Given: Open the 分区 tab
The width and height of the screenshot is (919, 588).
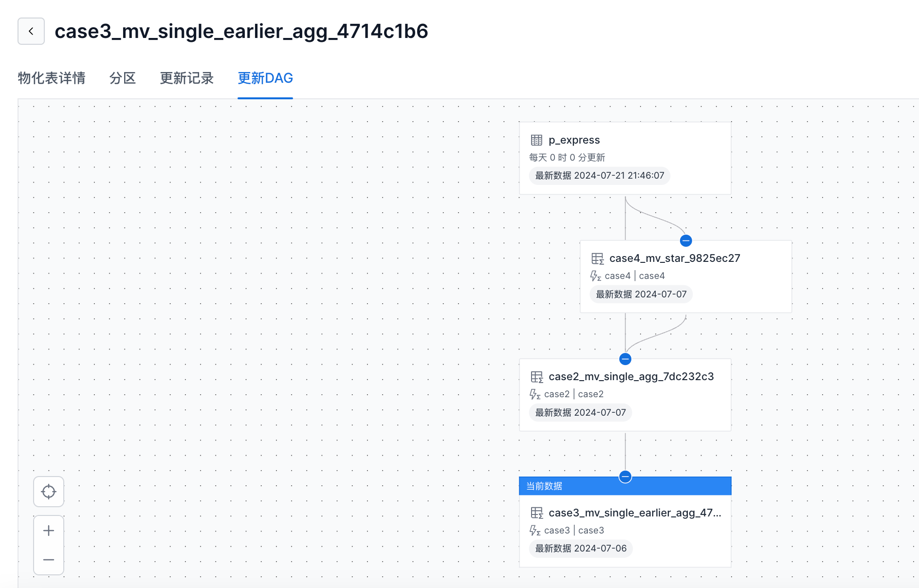Looking at the screenshot, I should pos(123,78).
